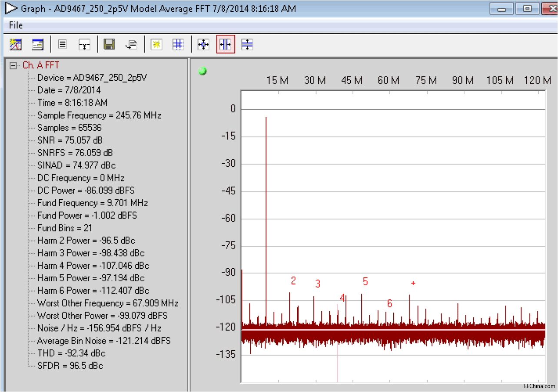Click harmonic marker 5 on the plot
This screenshot has width=558, height=392.
pyautogui.click(x=365, y=282)
